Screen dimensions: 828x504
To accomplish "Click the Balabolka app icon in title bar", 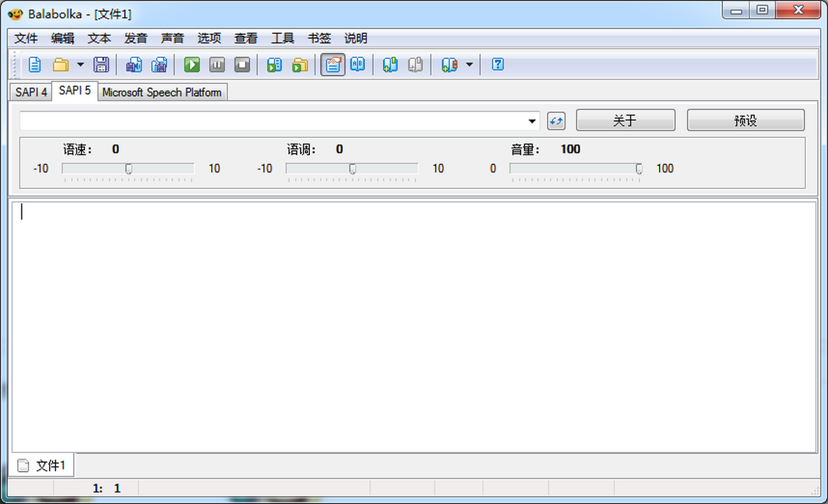I will 15,13.
